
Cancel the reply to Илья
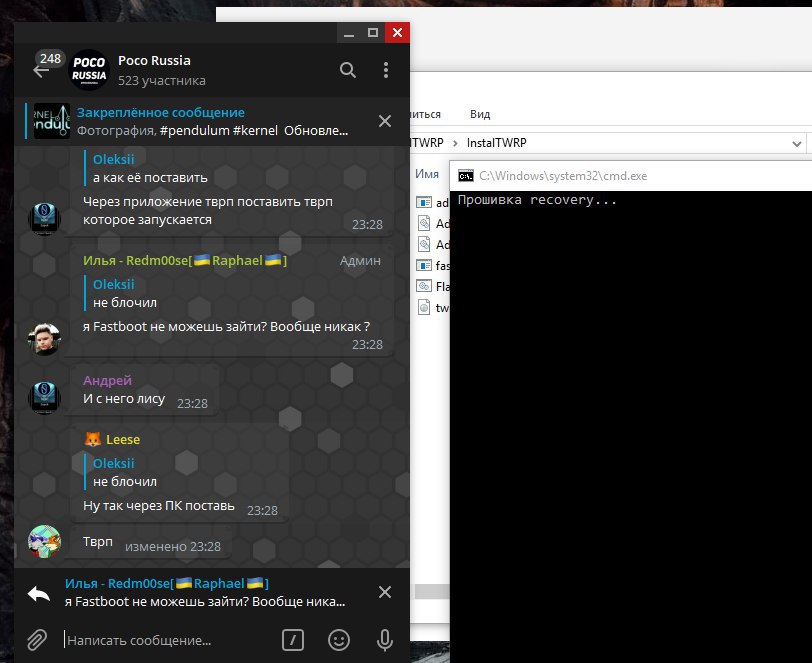[385, 592]
